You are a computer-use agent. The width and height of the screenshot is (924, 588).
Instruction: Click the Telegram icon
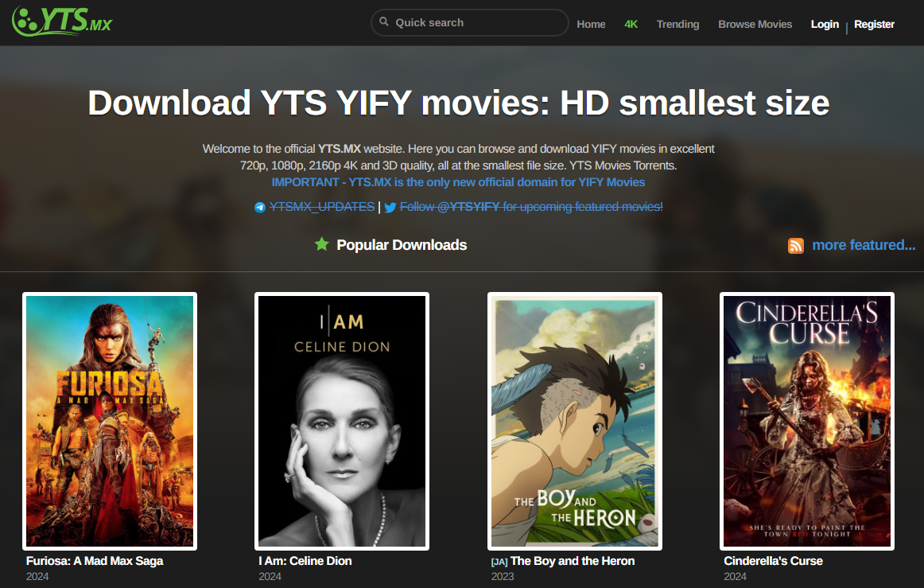click(260, 207)
